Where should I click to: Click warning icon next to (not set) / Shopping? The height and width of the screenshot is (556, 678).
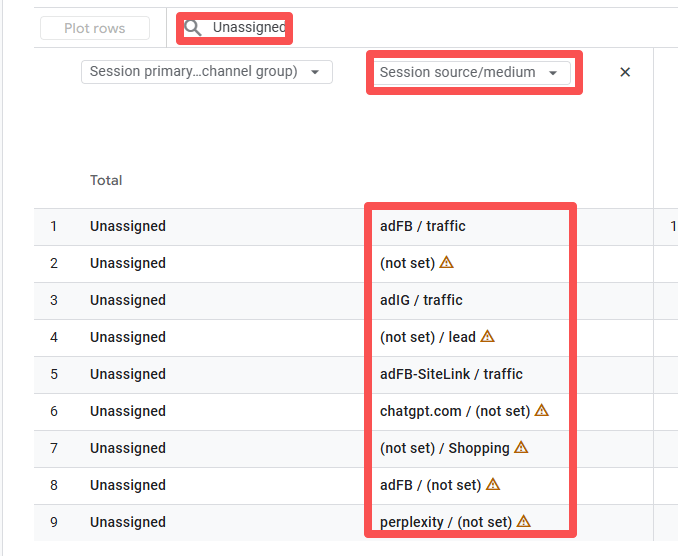coord(521,448)
